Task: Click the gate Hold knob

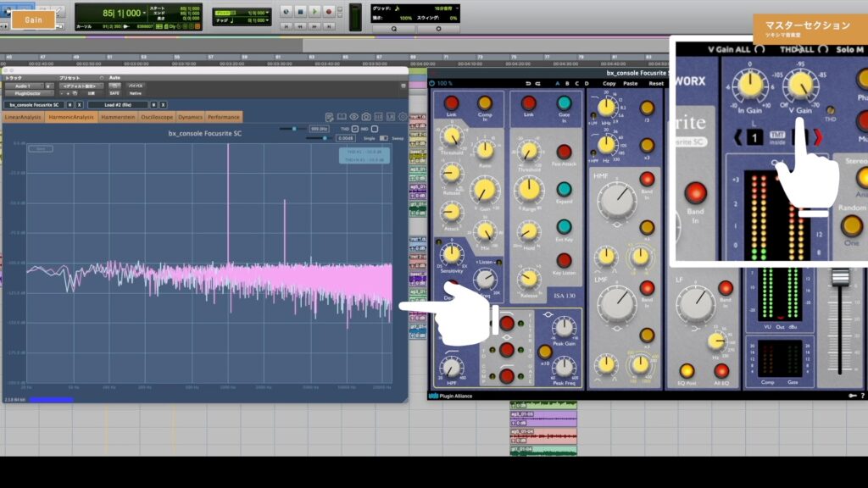Action: coord(529,232)
